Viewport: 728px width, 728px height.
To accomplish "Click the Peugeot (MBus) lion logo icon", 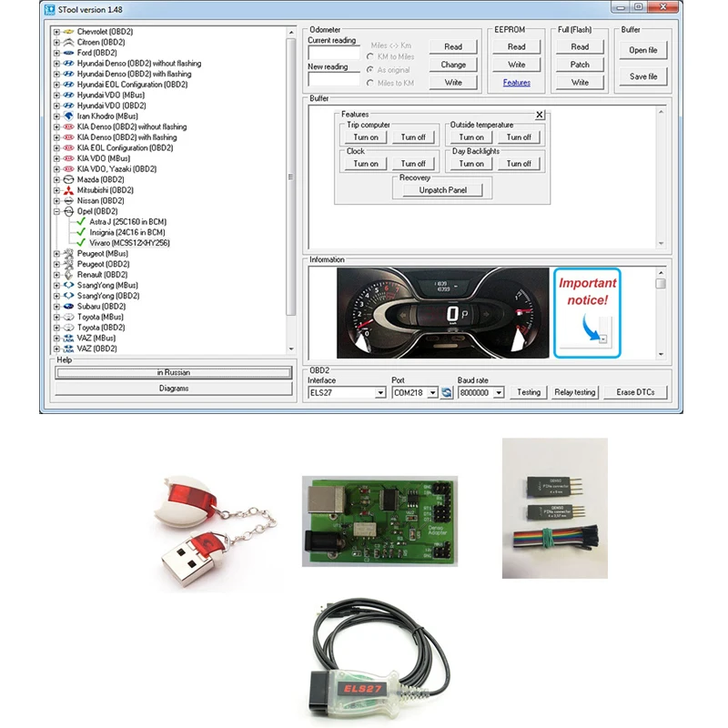I will pyautogui.click(x=68, y=254).
